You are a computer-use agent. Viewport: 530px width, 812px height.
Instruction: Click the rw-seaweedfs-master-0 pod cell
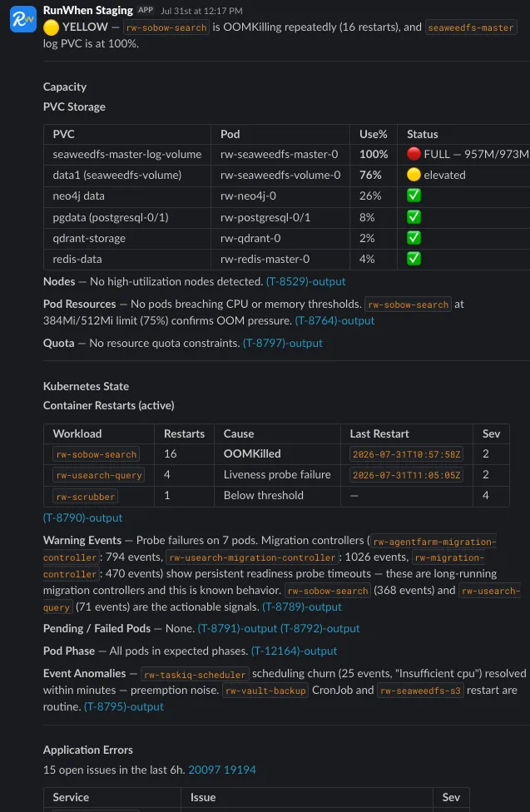(280, 154)
